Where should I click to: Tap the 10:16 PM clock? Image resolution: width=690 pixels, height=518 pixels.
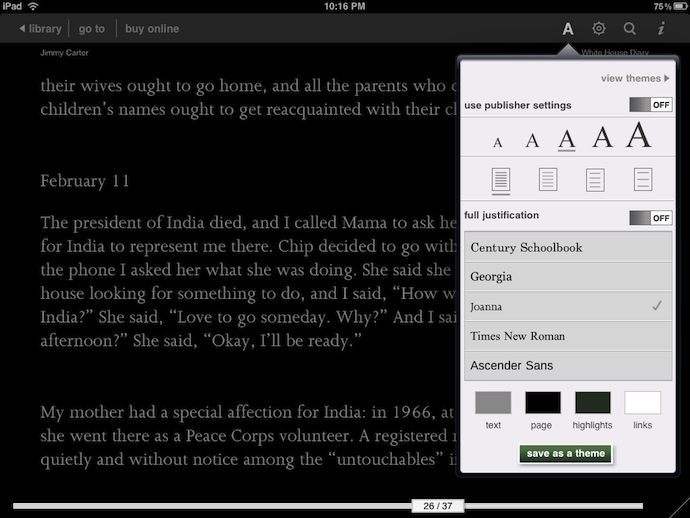pyautogui.click(x=345, y=6)
